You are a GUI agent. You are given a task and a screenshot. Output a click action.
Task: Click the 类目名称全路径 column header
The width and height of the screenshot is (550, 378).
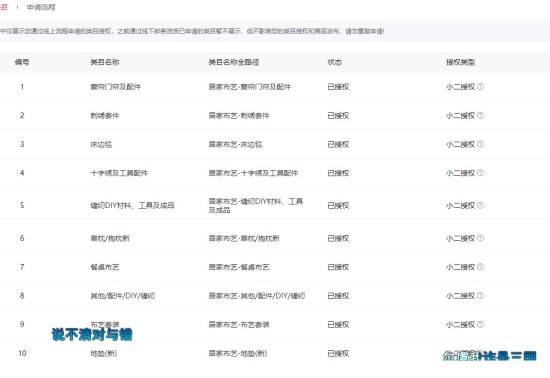(x=234, y=62)
